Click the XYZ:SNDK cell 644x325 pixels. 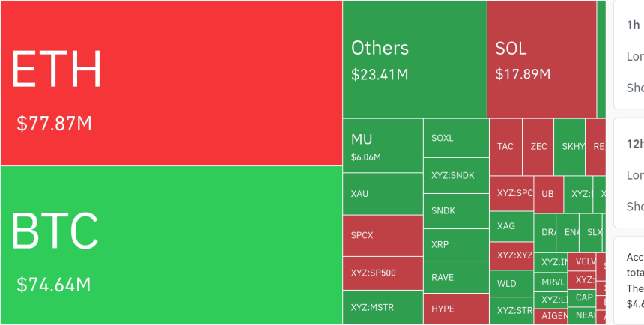point(456,175)
